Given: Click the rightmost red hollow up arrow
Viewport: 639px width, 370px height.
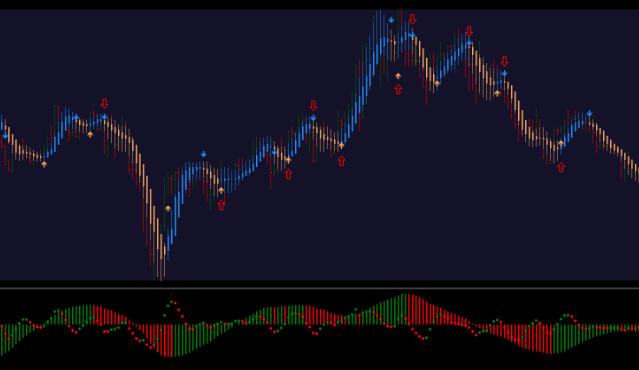Looking at the screenshot, I should [561, 167].
